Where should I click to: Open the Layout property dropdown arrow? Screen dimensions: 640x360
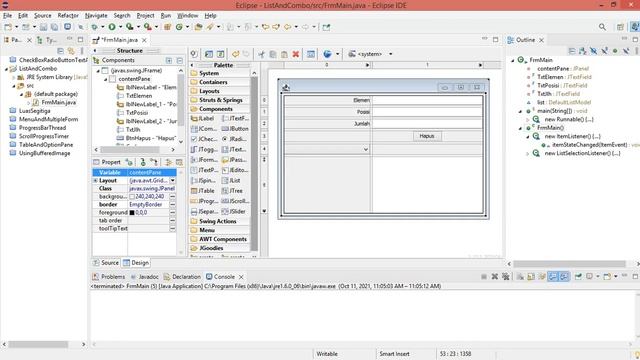point(173,180)
